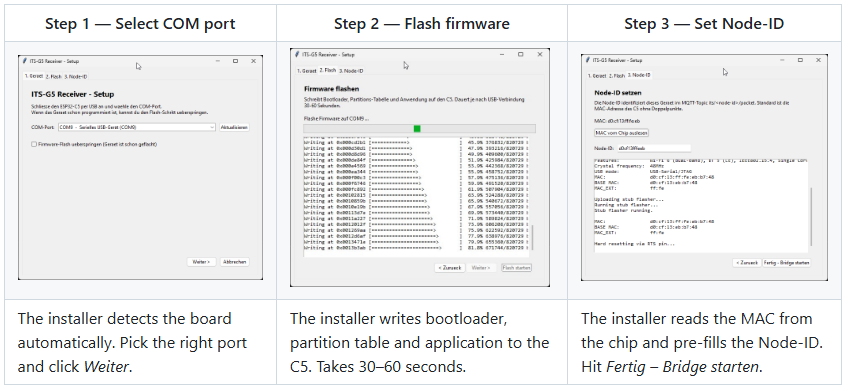Image resolution: width=849 pixels, height=388 pixels.
Task: Click 'Step 2 — Flash firmware' header
Action: (421, 24)
